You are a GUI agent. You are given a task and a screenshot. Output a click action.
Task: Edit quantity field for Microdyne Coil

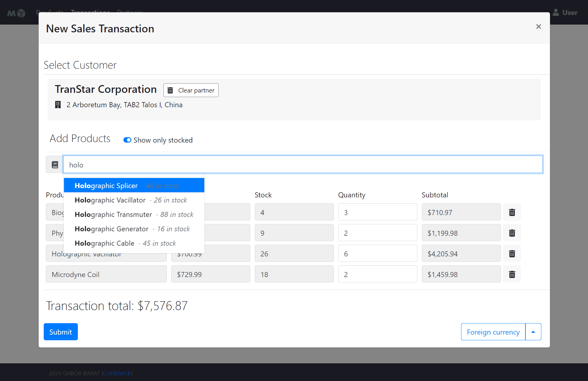point(377,274)
